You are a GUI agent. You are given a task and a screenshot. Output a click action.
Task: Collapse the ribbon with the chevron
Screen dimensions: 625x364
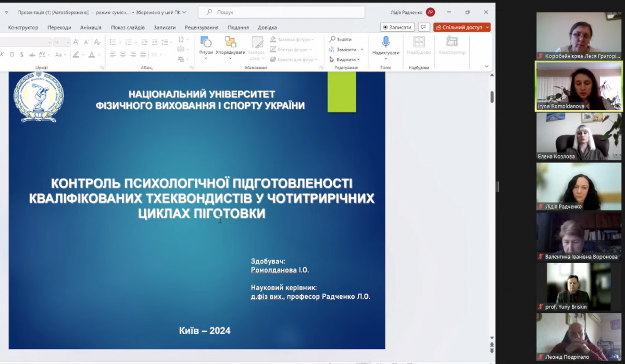pos(486,67)
